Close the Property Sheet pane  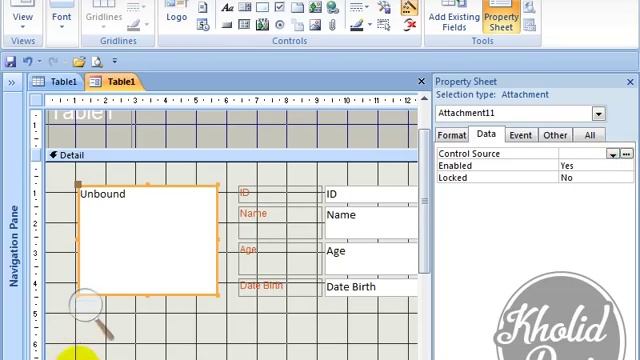630,82
